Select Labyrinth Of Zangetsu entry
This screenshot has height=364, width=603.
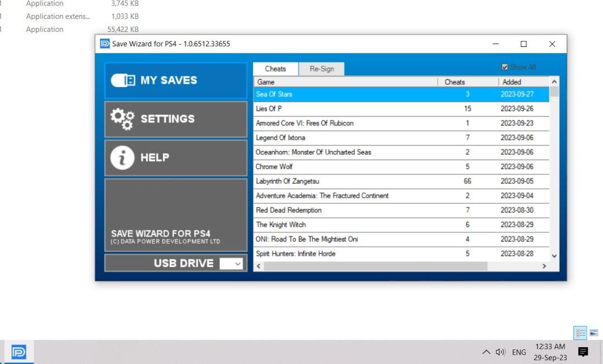(401, 181)
